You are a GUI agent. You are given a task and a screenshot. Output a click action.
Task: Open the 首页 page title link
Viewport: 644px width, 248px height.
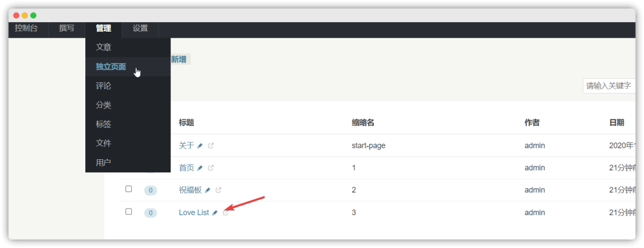187,168
